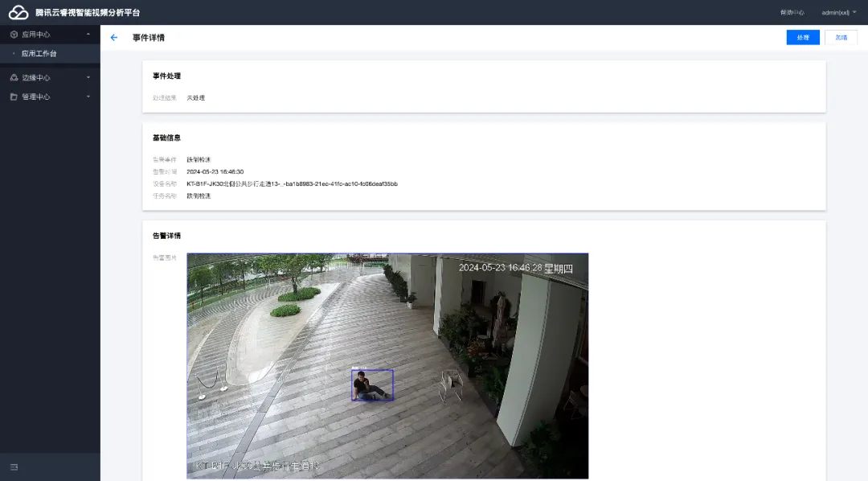The image size is (868, 481).
Task: Open the 边缘中心 menu item
Action: (50, 77)
